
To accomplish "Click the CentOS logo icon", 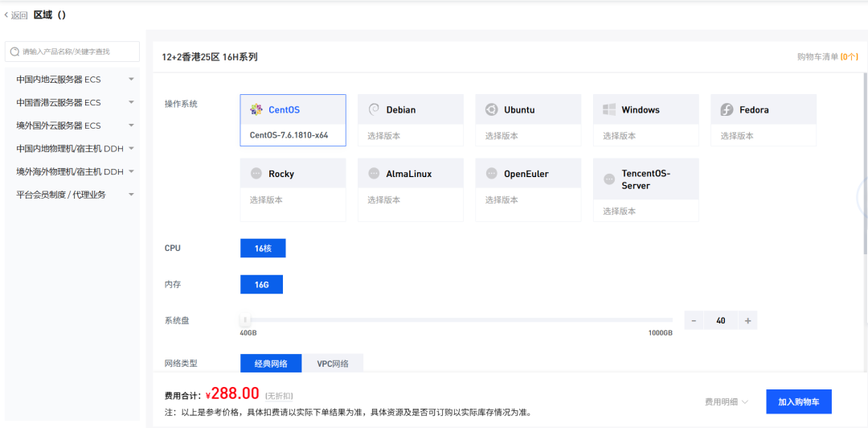I will [256, 109].
